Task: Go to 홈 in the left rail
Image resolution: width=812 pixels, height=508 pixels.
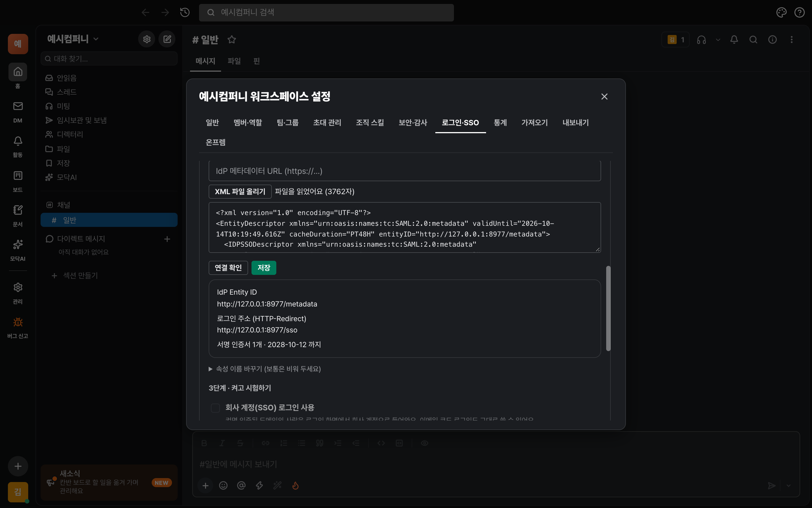Action: click(x=18, y=76)
